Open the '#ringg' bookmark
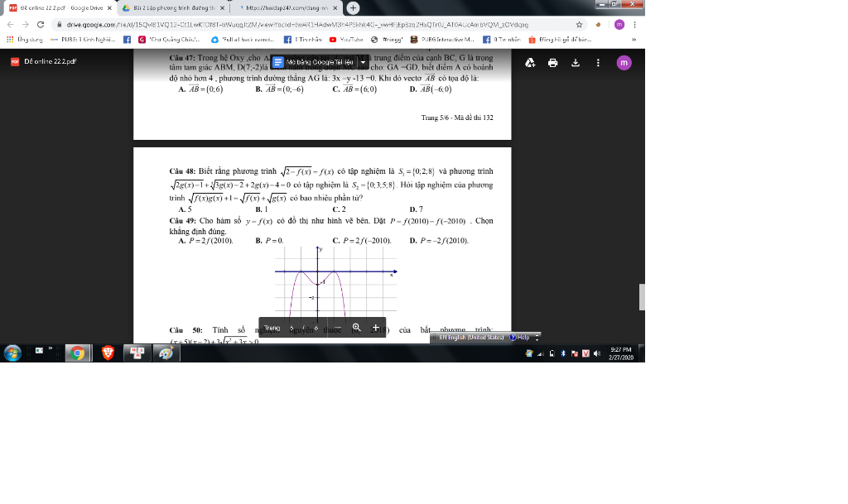Screen dimensions: 848x504 pos(388,40)
